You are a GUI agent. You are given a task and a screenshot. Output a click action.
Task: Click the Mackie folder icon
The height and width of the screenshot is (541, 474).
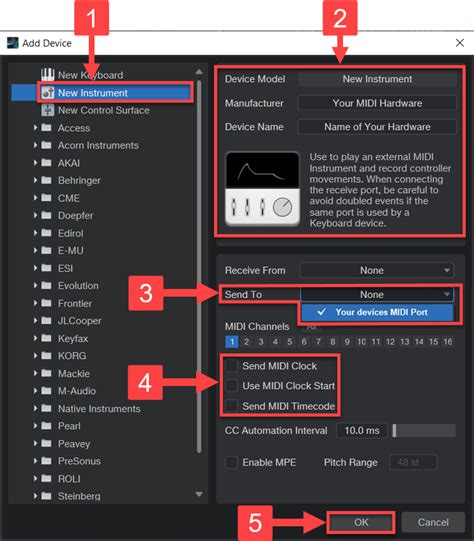46,373
